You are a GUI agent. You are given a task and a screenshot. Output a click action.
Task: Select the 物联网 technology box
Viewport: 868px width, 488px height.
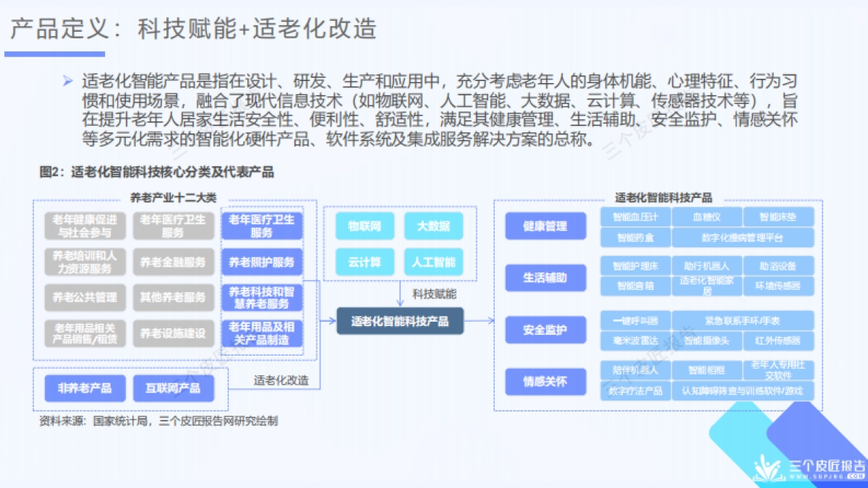pos(363,226)
